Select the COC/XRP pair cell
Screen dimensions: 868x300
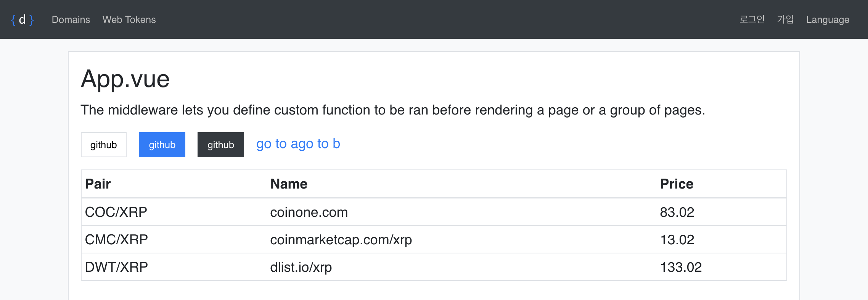pos(116,212)
